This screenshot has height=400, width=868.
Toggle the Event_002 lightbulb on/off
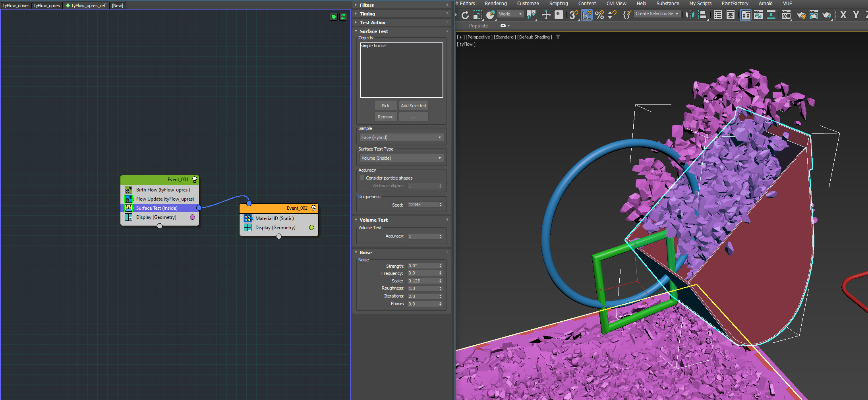(314, 208)
